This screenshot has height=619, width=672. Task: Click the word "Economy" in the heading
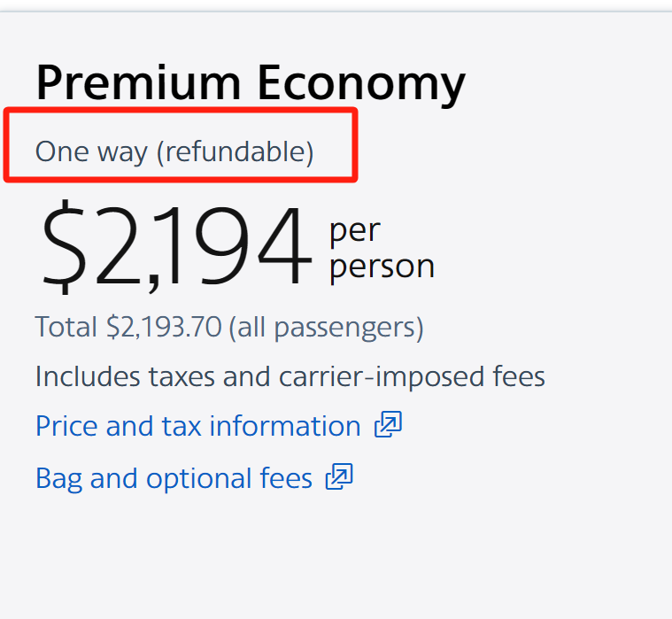360,83
